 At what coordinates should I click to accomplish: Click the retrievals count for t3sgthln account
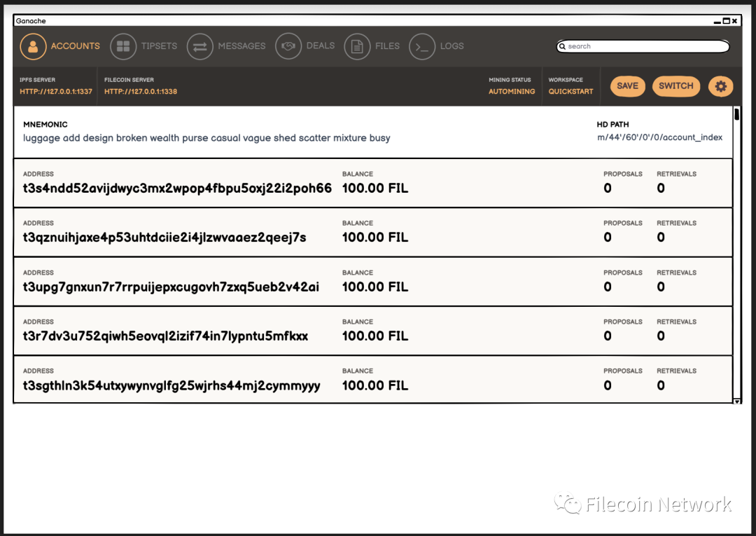(661, 385)
